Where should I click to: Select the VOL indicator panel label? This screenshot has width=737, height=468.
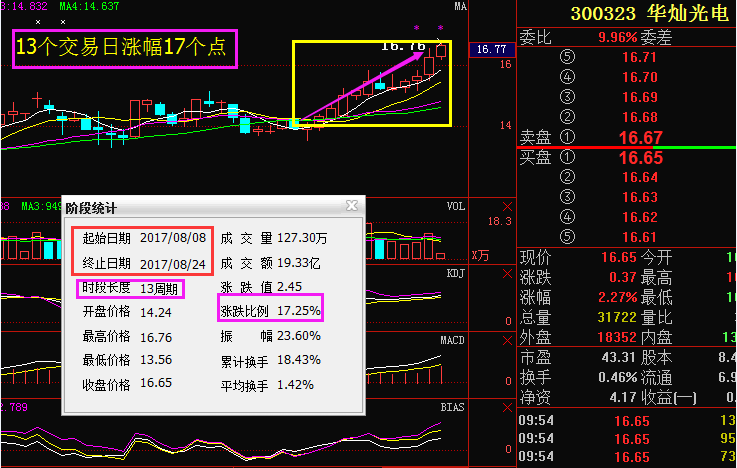pyautogui.click(x=455, y=207)
